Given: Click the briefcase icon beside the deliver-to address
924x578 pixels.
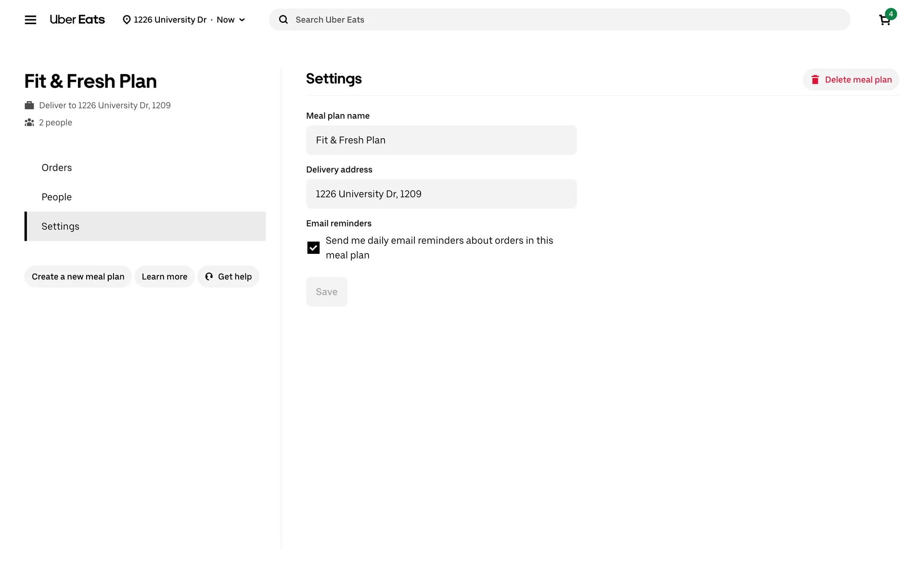Looking at the screenshot, I should click(x=29, y=105).
